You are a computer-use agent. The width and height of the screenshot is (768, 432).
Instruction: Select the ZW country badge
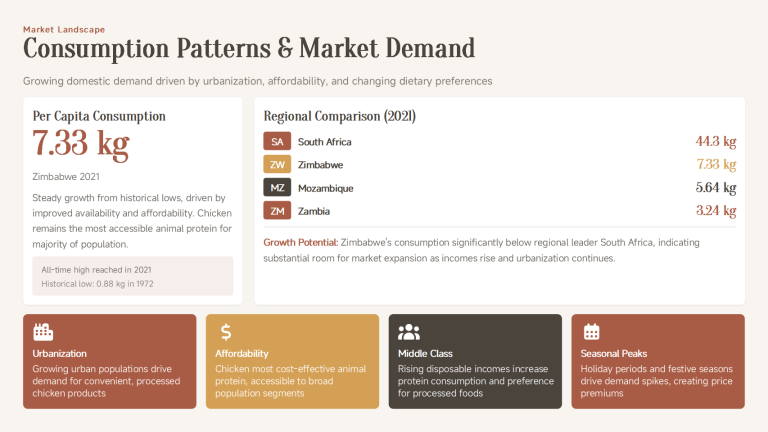coord(277,165)
